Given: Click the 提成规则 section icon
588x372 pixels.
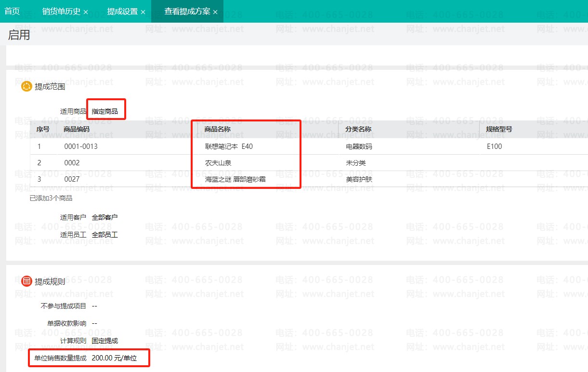Looking at the screenshot, I should pos(26,281).
